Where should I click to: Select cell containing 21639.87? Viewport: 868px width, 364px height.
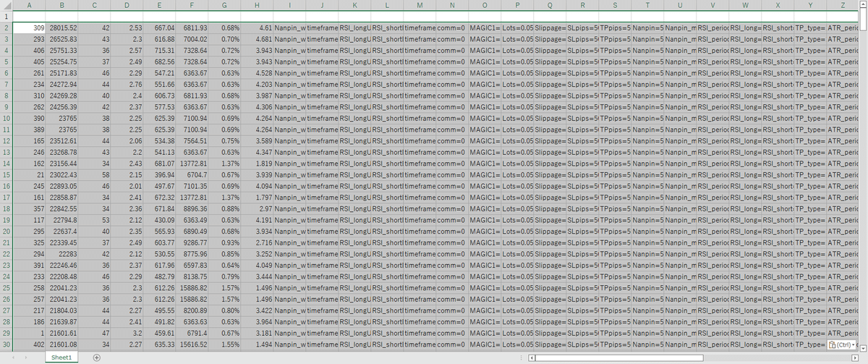point(62,321)
